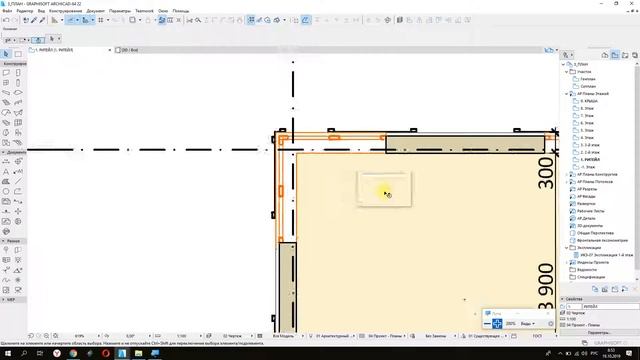Viewport: 640px width, 360px height.
Task: Click the scissors trim icon in toolbar
Action: pyautogui.click(x=189, y=20)
